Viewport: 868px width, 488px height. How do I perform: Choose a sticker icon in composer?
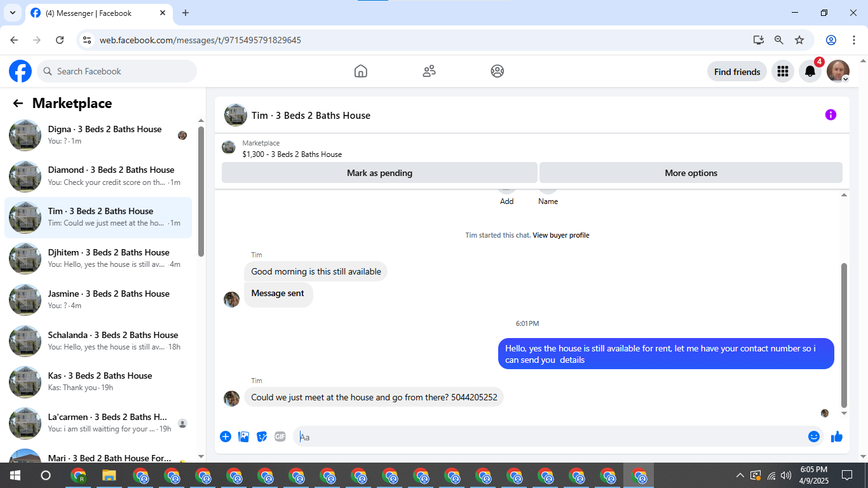point(262,437)
